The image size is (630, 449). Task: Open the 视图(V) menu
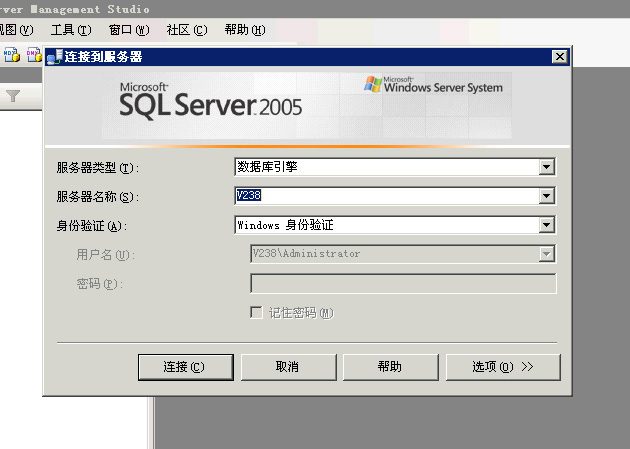[16, 30]
